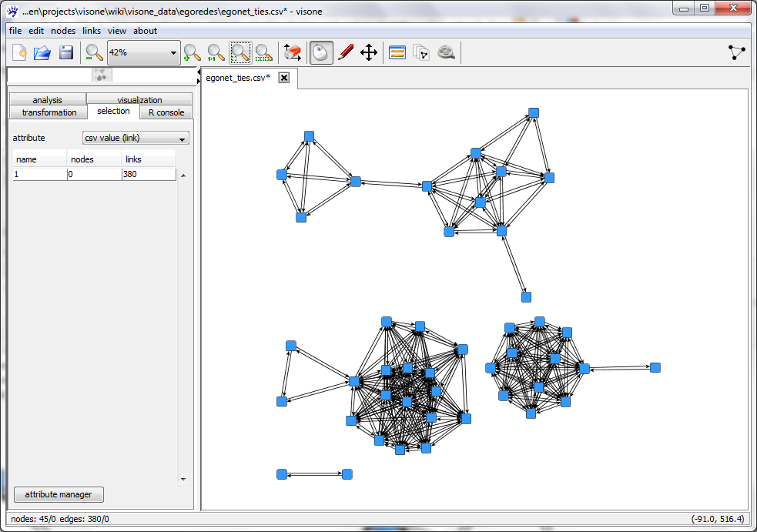The height and width of the screenshot is (532, 757).
Task: Select the red pencil edit tool
Action: 345,52
